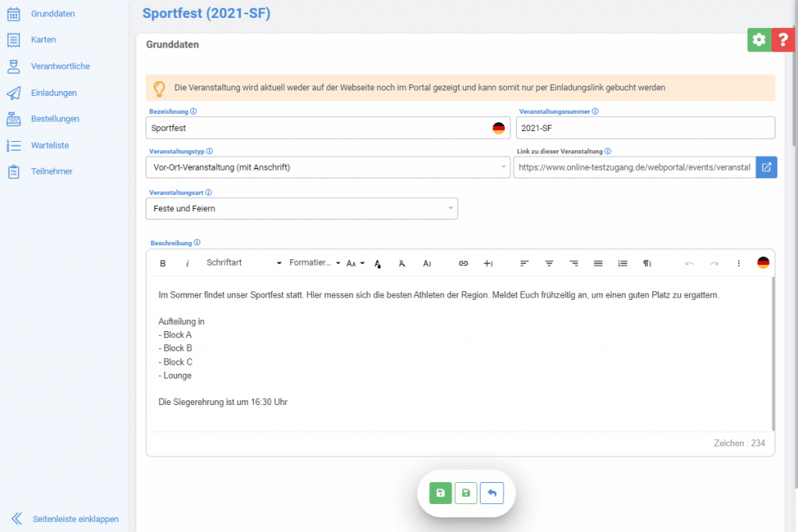Open the Warteliste sidebar link

click(x=51, y=146)
